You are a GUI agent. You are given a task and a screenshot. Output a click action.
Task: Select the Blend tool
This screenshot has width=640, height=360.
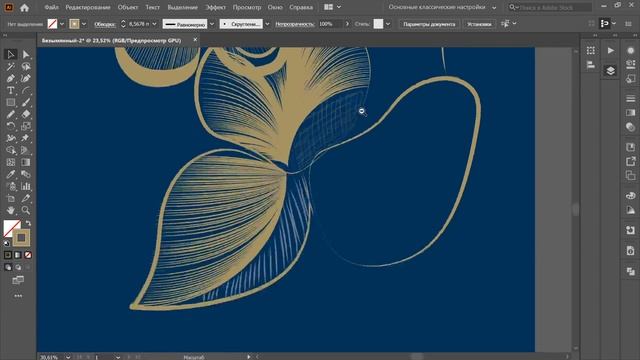[x=26, y=174]
